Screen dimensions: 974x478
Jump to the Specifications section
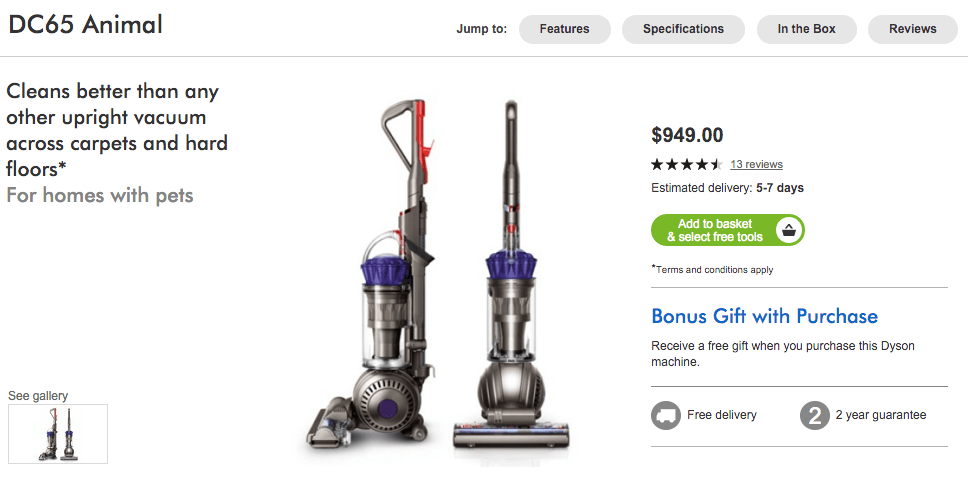pyautogui.click(x=683, y=29)
